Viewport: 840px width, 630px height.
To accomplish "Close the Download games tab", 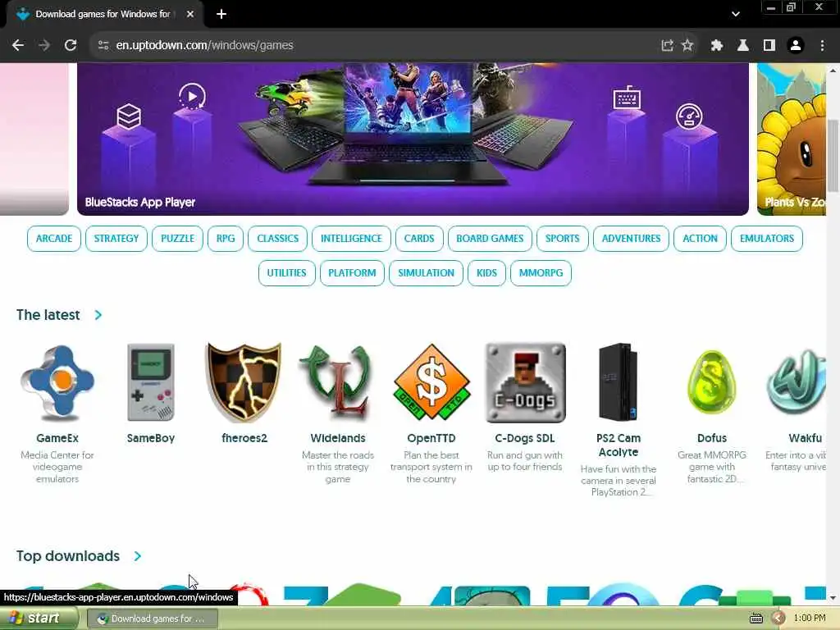I will pos(190,14).
